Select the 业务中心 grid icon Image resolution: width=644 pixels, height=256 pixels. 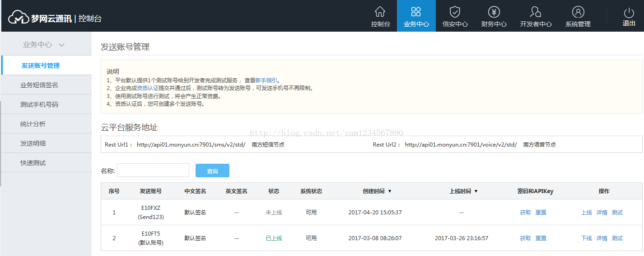416,12
